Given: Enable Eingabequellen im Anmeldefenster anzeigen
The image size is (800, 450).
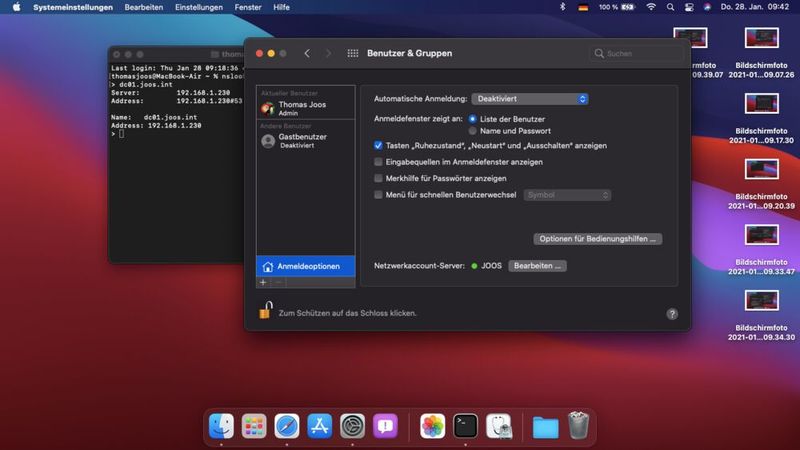Looking at the screenshot, I should 378,162.
